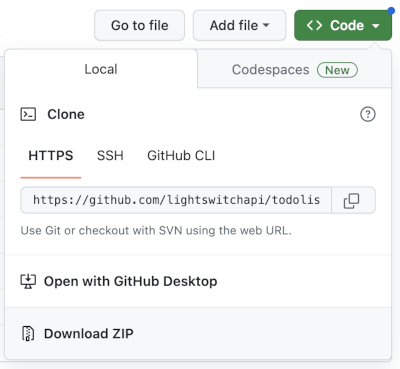The image size is (400, 369).
Task: Open the clone help question mark icon
Action: pyautogui.click(x=368, y=114)
